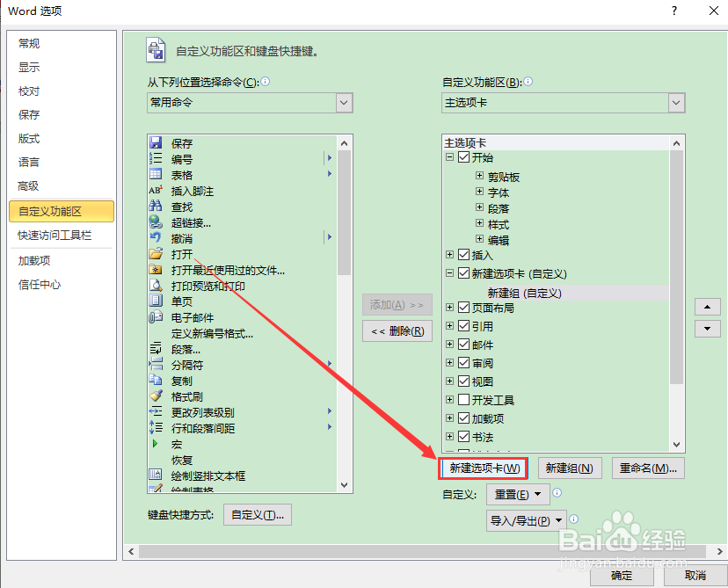728x588 pixels.
Task: Open the 主选项卡 customization dropdown
Action: tap(674, 103)
